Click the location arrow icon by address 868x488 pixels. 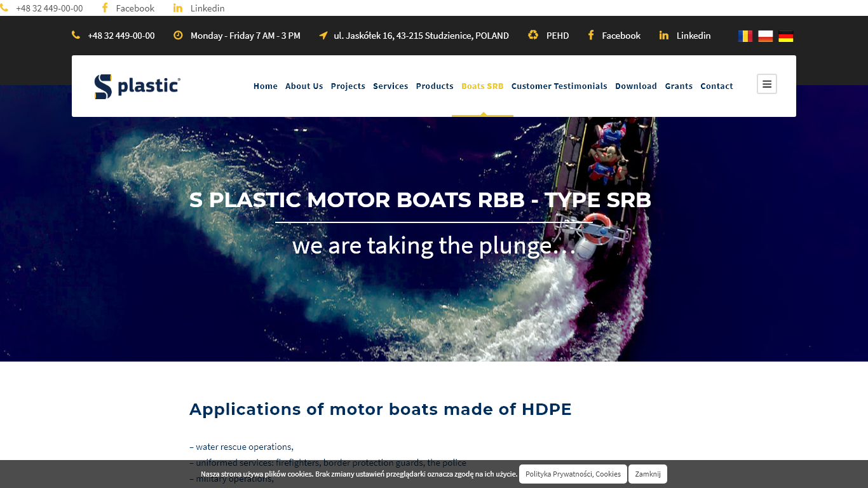[x=323, y=35]
